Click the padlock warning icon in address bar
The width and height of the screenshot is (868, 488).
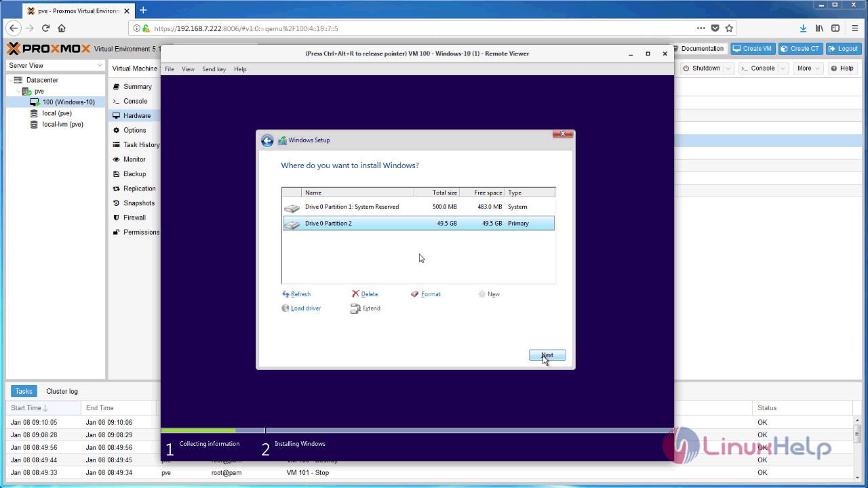[x=146, y=28]
